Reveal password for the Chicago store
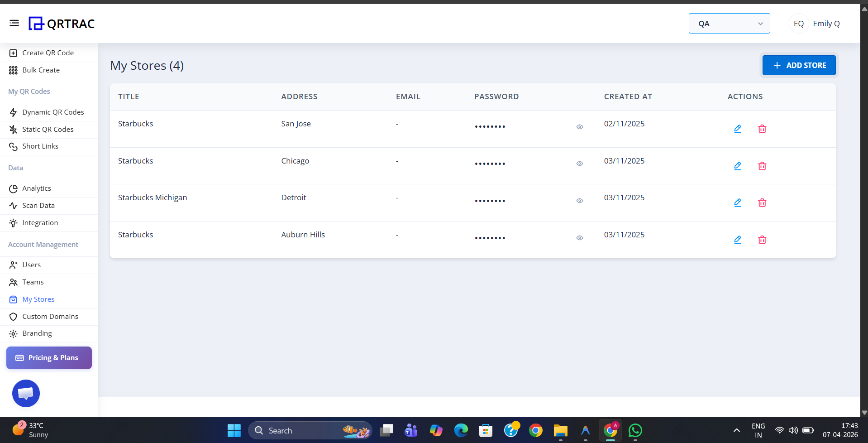 [580, 163]
